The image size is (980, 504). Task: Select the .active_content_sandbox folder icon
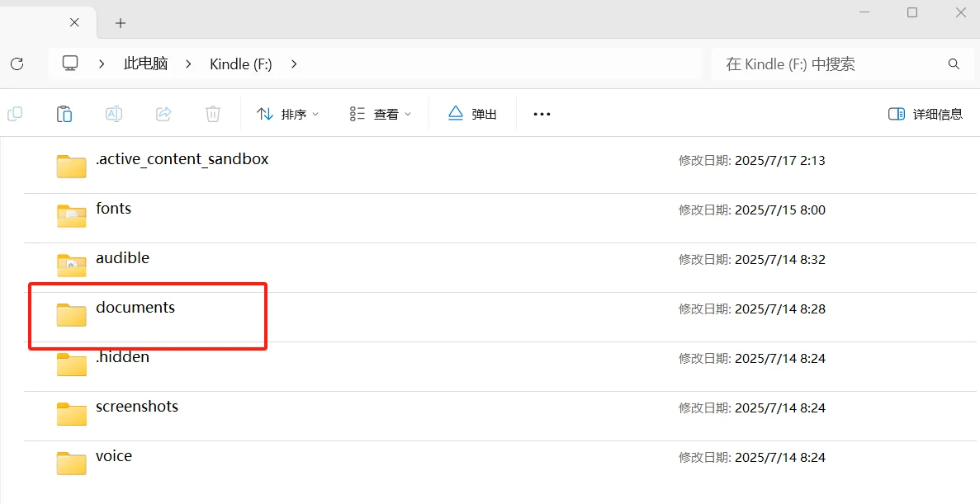(x=71, y=166)
